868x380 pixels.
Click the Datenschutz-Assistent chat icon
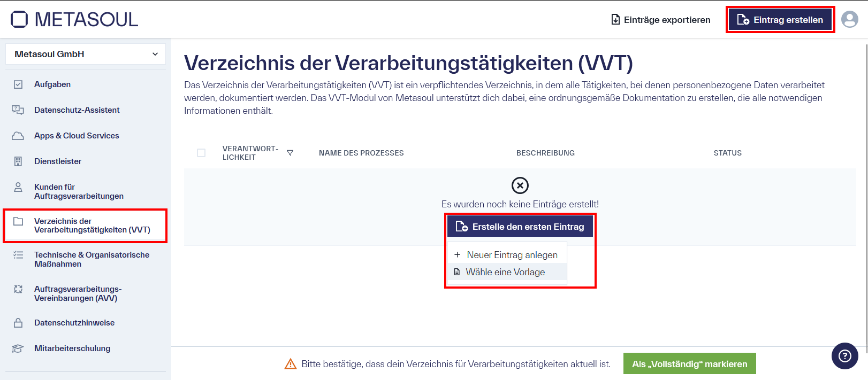18,110
